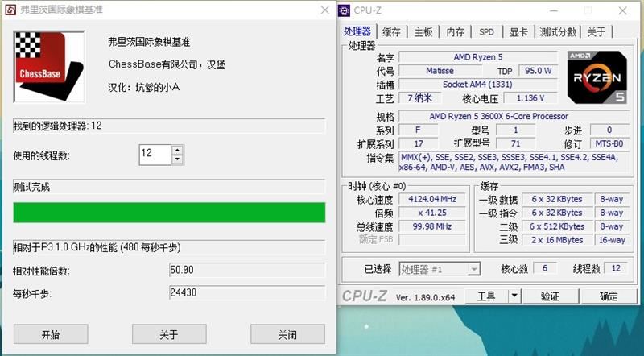This screenshot has width=644, height=356.
Task: Expand the 工具 button dropdown arrow
Action: [514, 296]
